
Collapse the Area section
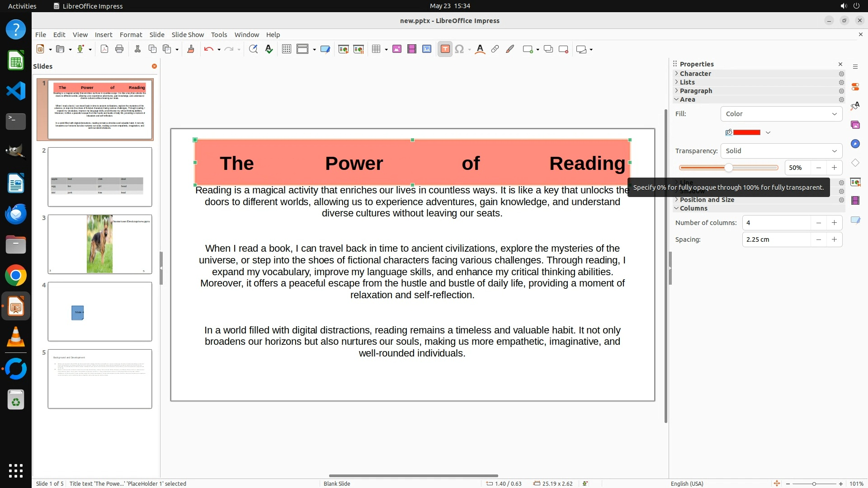tap(687, 99)
